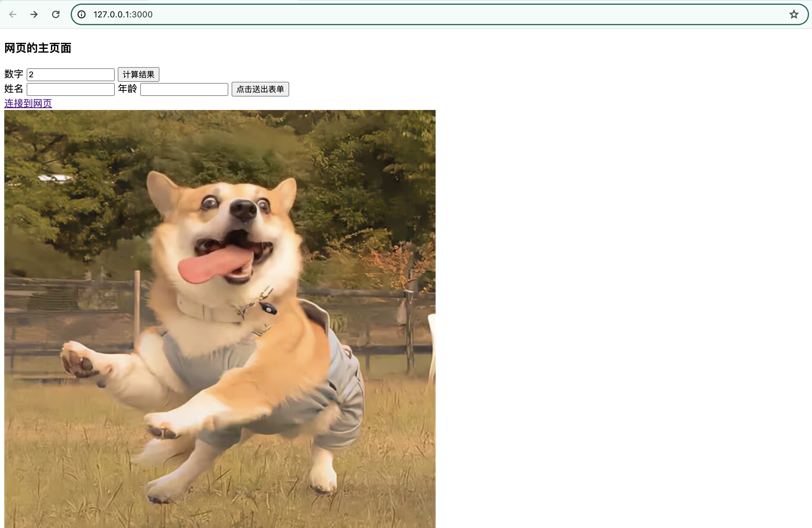Screen dimensions: 812x528
Task: Focus the address bar showing 127.0.0.1:3000
Action: point(440,14)
